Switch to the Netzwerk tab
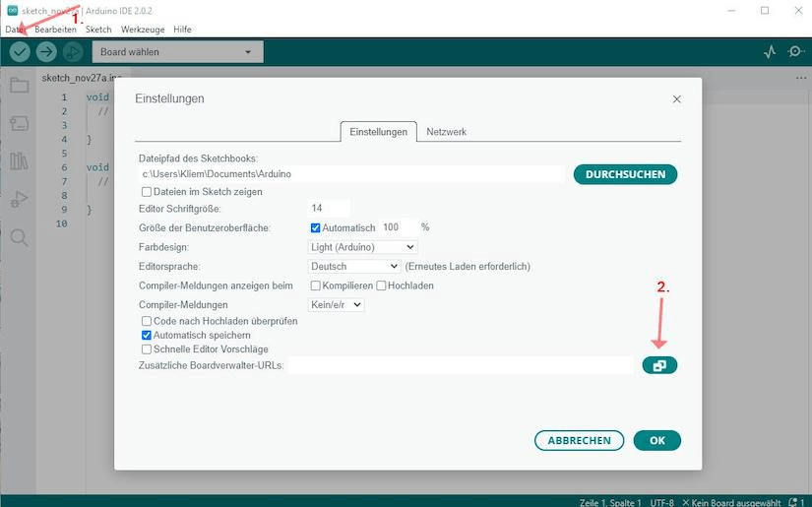Image resolution: width=812 pixels, height=507 pixels. click(446, 132)
